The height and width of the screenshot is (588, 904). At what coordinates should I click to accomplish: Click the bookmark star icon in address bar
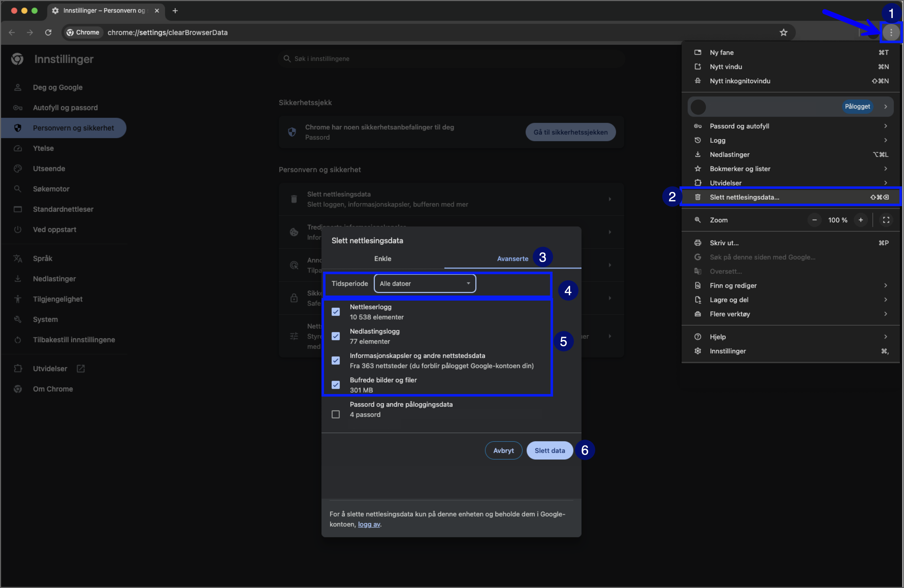pos(783,32)
